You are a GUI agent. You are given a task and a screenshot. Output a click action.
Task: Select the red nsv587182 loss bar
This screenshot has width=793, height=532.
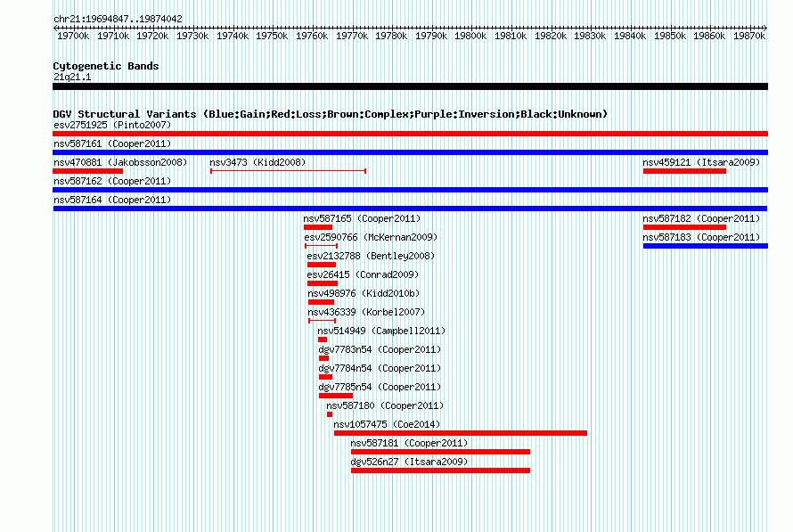(685, 227)
